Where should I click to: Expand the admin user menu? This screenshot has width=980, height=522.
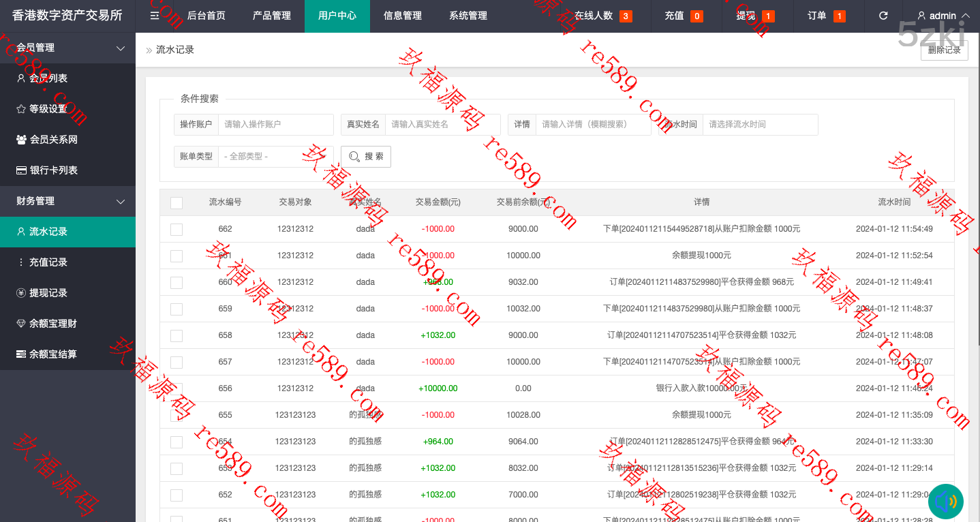(x=943, y=16)
